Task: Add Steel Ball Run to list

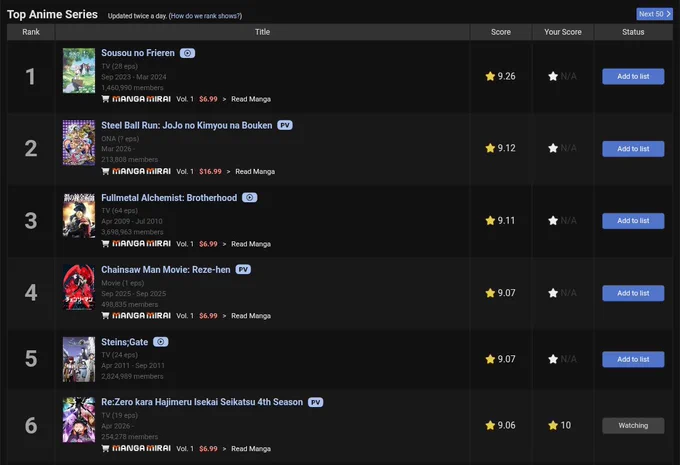Action: coord(633,149)
